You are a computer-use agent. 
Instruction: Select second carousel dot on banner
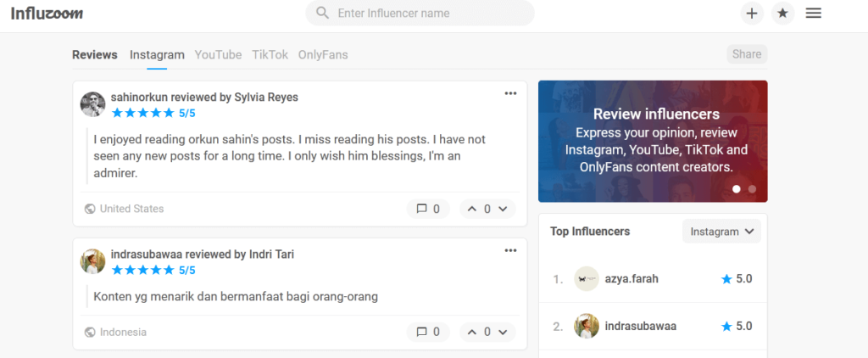(752, 189)
